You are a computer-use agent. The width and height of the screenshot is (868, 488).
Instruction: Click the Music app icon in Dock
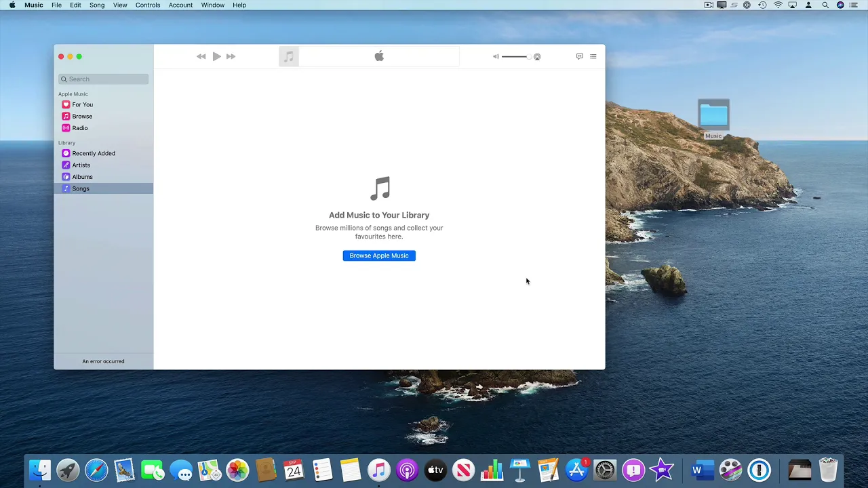click(x=379, y=470)
